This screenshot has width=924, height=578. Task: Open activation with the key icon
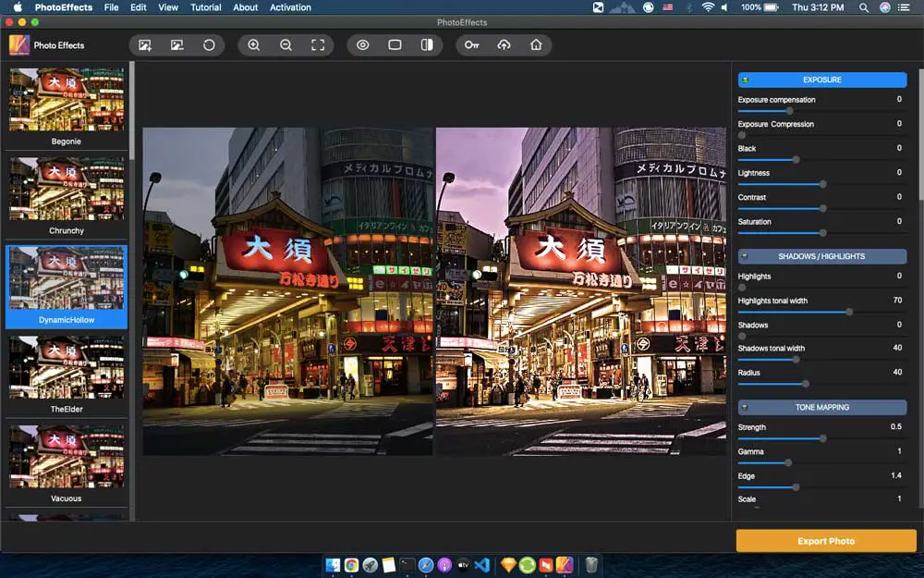tap(472, 44)
